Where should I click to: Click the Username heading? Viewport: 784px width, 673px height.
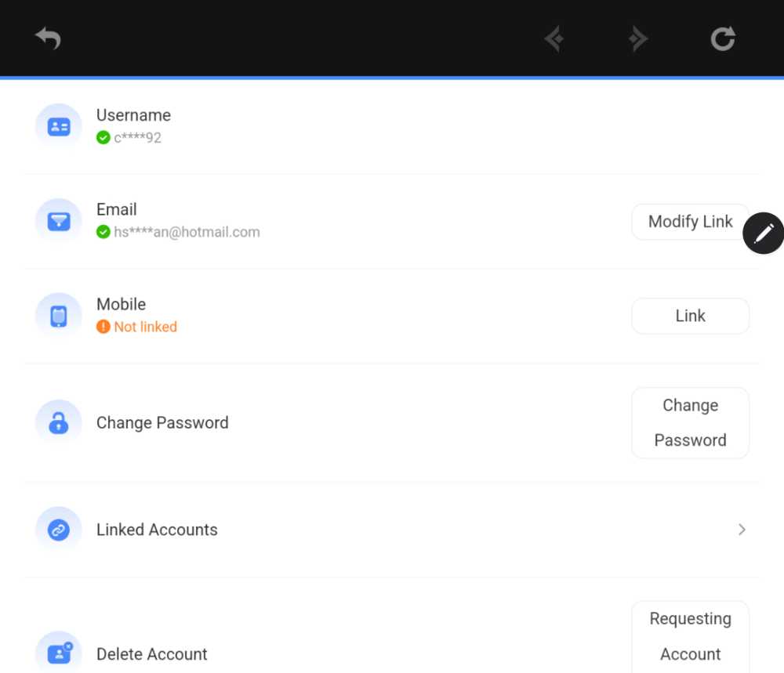[x=133, y=115]
